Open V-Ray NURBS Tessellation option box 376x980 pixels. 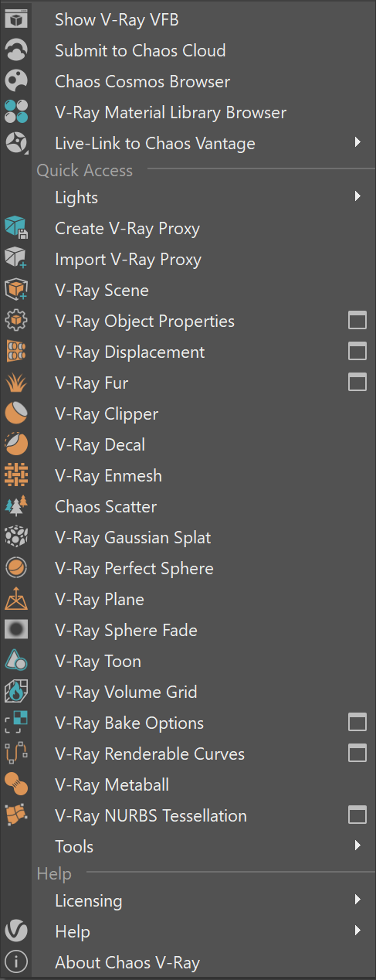pos(357,815)
